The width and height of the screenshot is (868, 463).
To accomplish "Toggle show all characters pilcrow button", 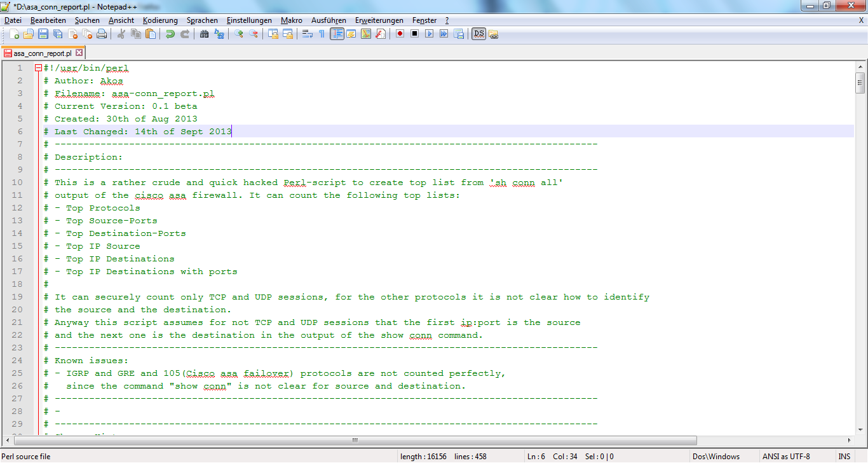I will tap(322, 34).
